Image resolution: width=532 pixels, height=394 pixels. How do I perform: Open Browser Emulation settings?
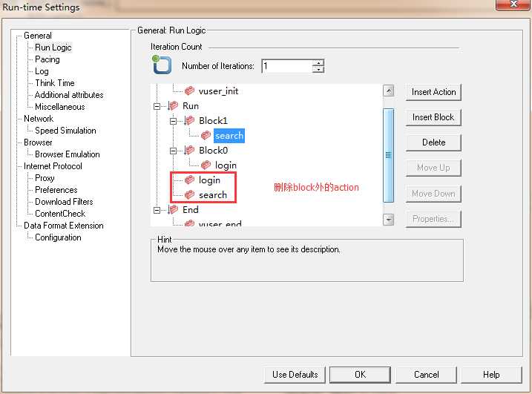tap(68, 154)
